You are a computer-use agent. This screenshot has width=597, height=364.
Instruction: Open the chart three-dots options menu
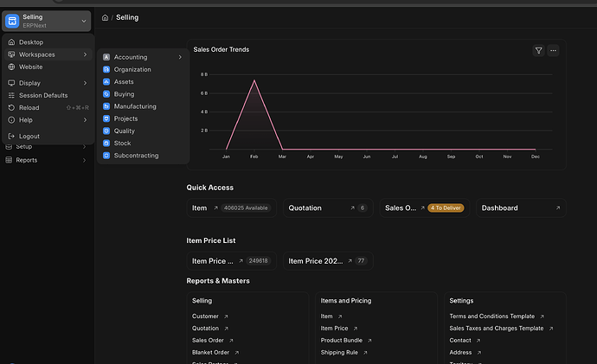coord(553,50)
